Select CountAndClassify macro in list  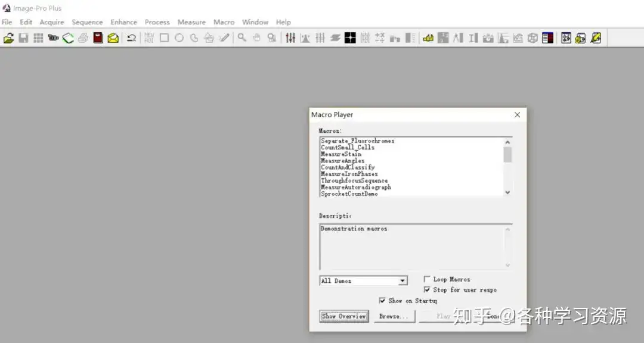348,167
